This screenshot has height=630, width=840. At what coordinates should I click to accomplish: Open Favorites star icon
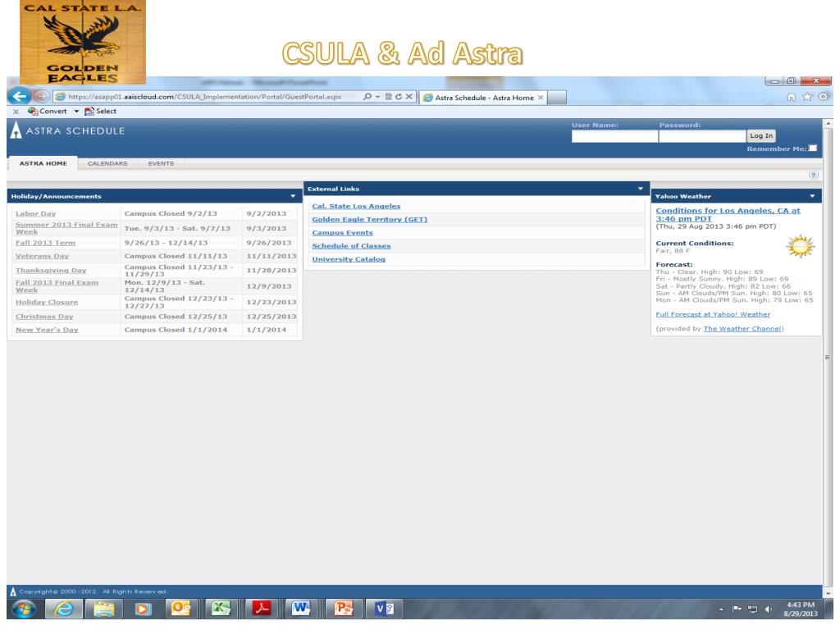pyautogui.click(x=807, y=97)
